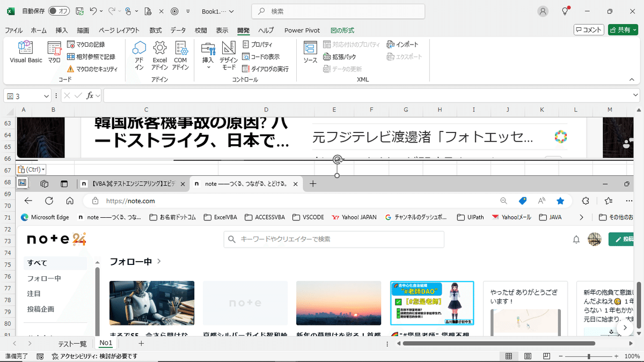Open アクセシビリティ: 検討が必要です status

94,356
